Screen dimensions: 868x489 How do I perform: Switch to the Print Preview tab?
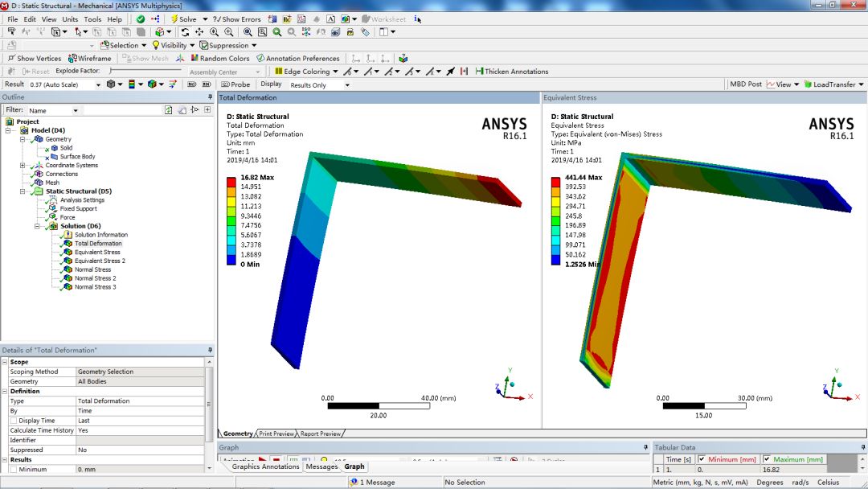276,434
